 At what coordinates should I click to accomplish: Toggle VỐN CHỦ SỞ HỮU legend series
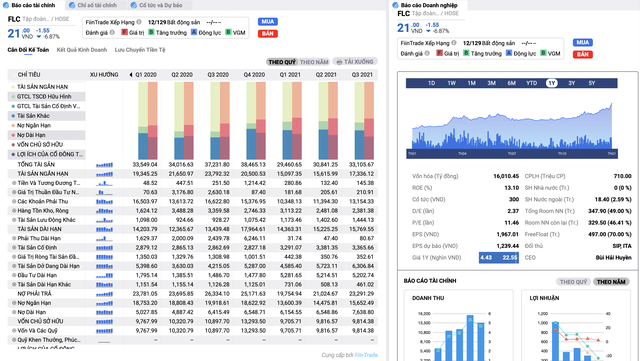click(x=37, y=145)
